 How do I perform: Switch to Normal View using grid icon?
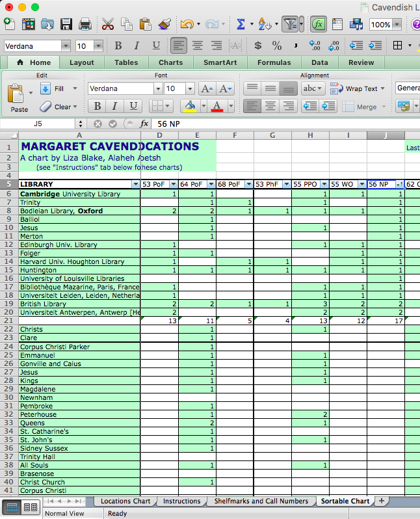point(12,507)
